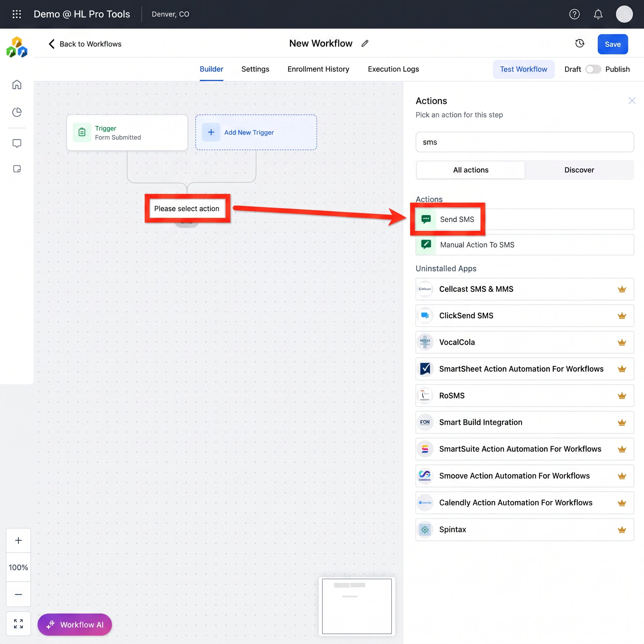The width and height of the screenshot is (644, 644).
Task: Click the New Workflow title
Action: 321,43
